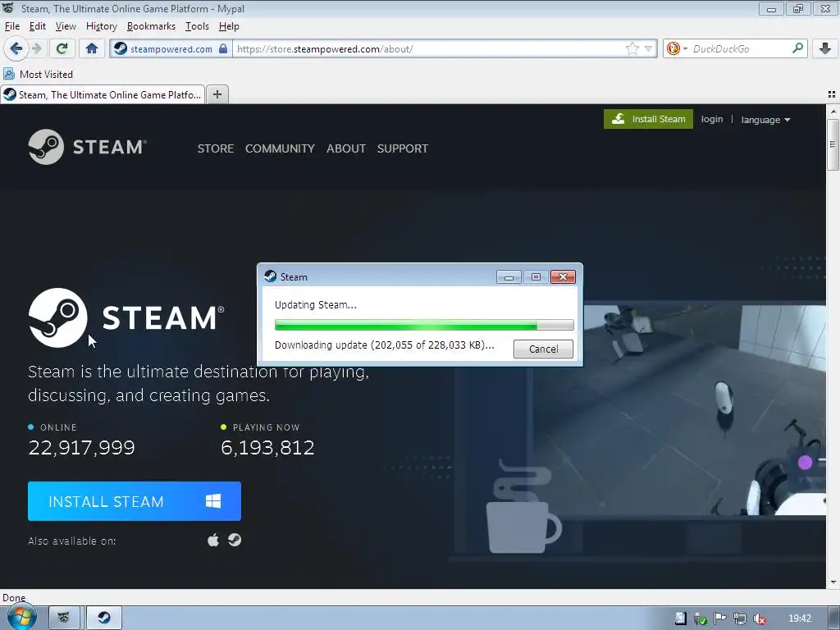Screen dimensions: 840x630
Task: Click the SteamOS availability icon
Action: tap(235, 540)
